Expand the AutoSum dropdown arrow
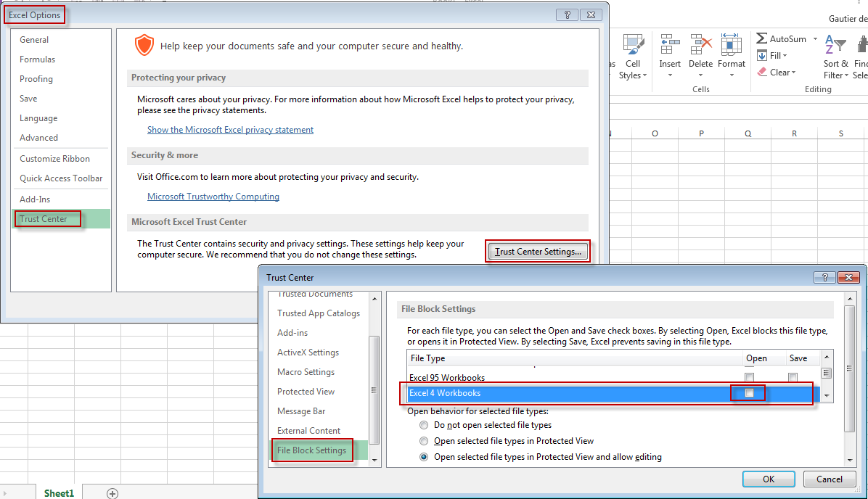This screenshot has height=499, width=868. coord(816,38)
